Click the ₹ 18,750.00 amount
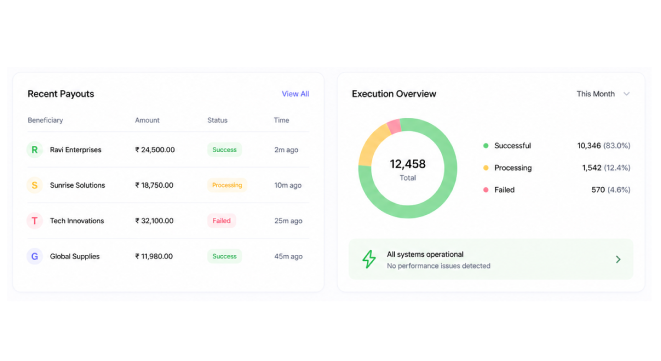 click(154, 185)
